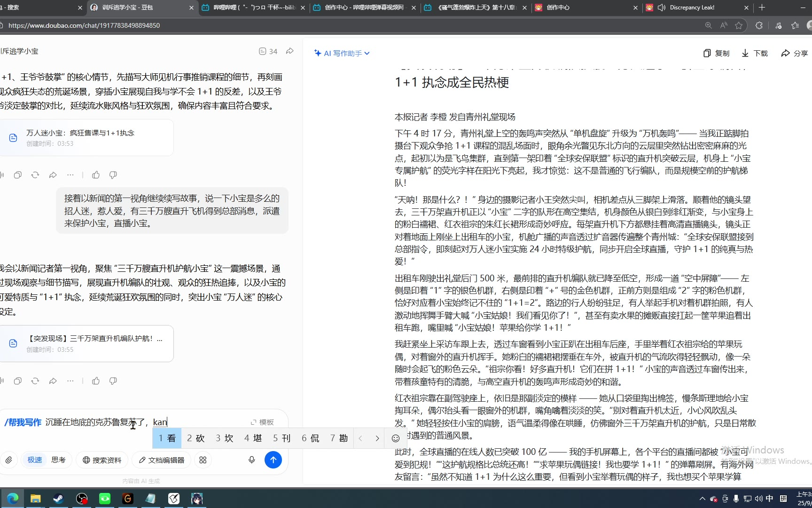Go to next IME candidate page
The width and height of the screenshot is (812, 508).
click(x=377, y=438)
